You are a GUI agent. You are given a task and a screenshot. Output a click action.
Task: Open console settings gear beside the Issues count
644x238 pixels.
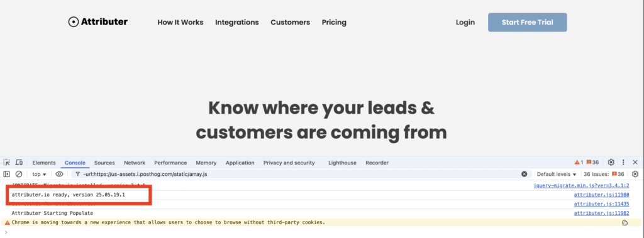(635, 174)
